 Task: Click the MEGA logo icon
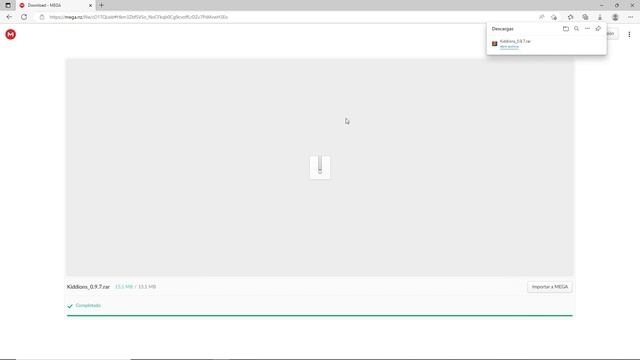(x=11, y=34)
